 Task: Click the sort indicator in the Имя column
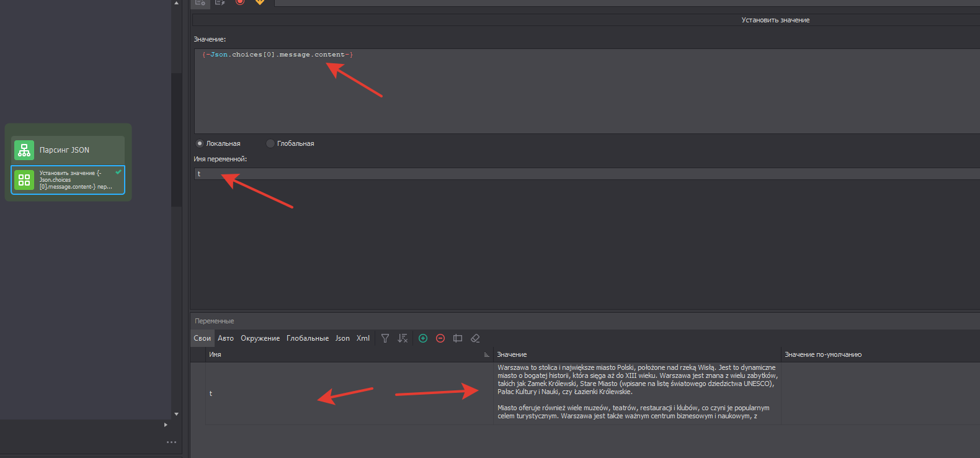click(x=486, y=355)
